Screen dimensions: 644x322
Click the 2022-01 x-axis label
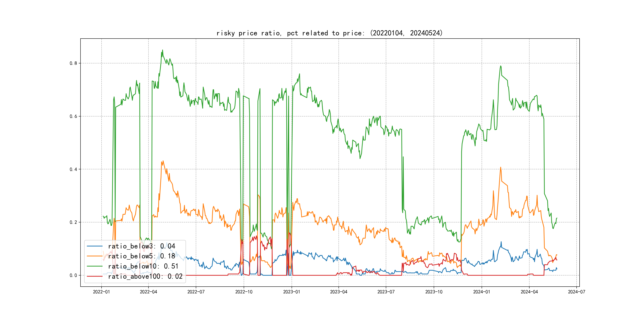[x=101, y=292]
